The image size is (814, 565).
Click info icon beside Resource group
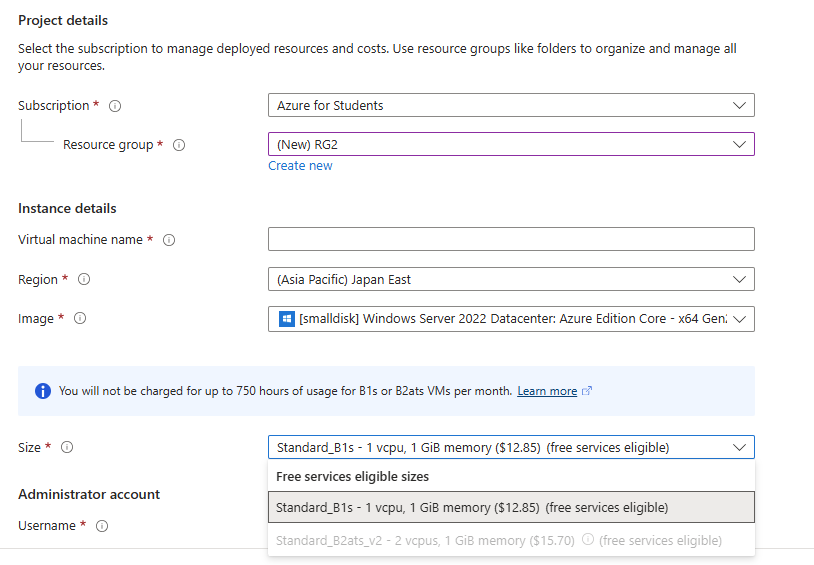179,145
